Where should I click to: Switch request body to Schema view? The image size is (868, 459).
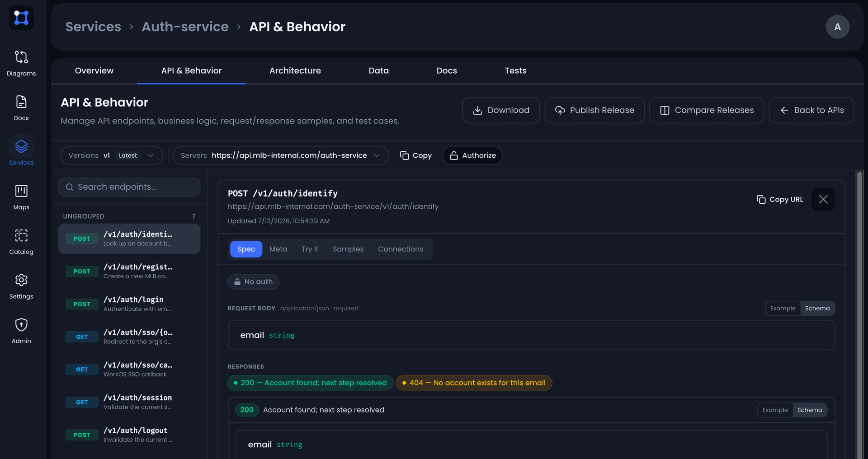coord(817,309)
